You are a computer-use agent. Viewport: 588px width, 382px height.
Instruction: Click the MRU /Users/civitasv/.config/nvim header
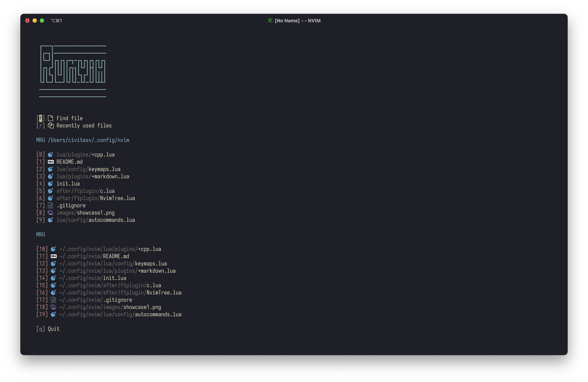coord(83,140)
